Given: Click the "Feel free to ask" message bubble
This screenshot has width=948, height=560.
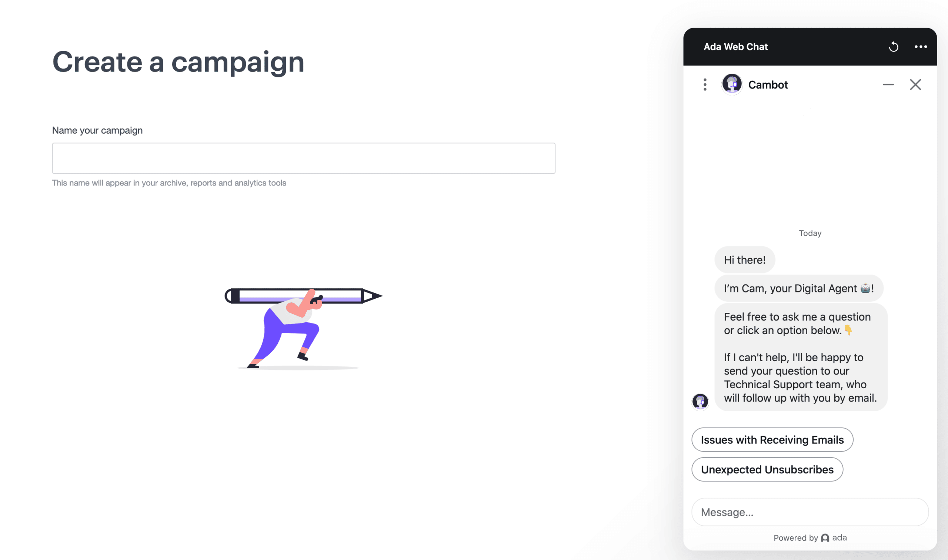Looking at the screenshot, I should 800,357.
